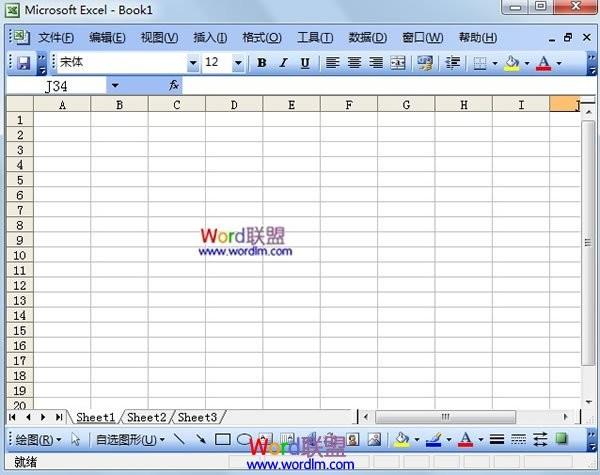Select column header D

(234, 104)
